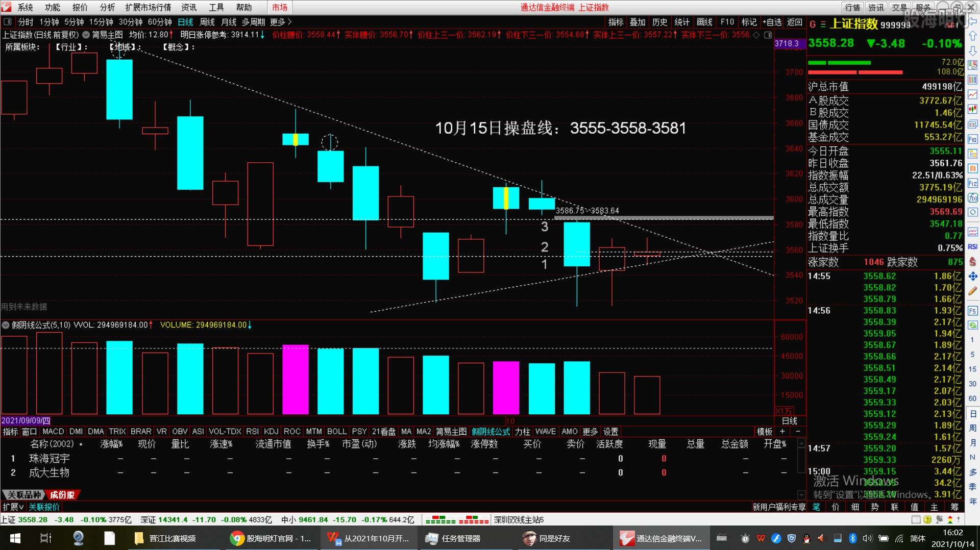Open the 分析 menu
This screenshot has width=980, height=550.
pos(107,7)
